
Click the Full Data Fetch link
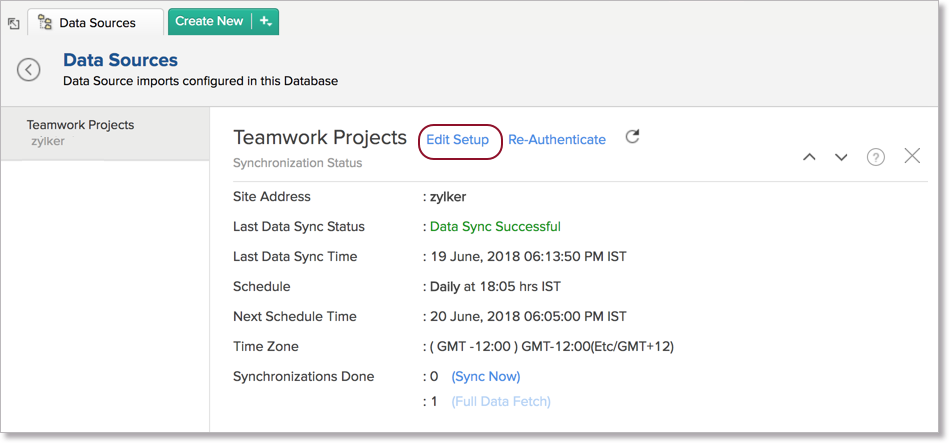[x=501, y=401]
